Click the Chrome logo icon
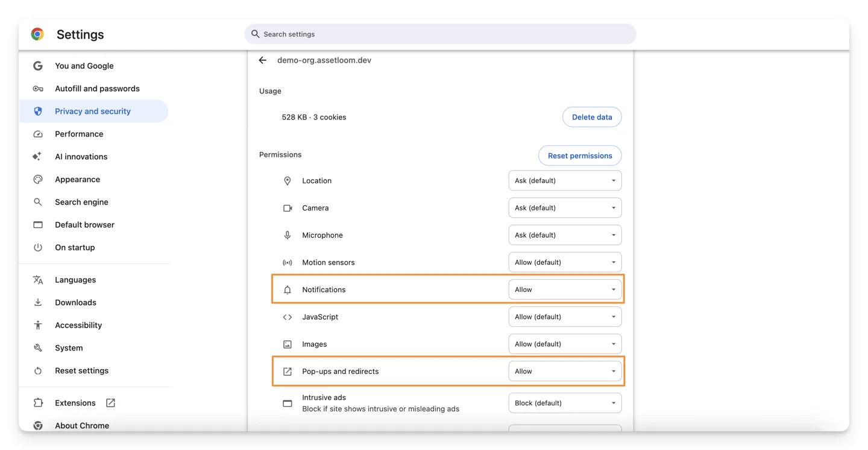Screen dimensions: 868x450 37,34
